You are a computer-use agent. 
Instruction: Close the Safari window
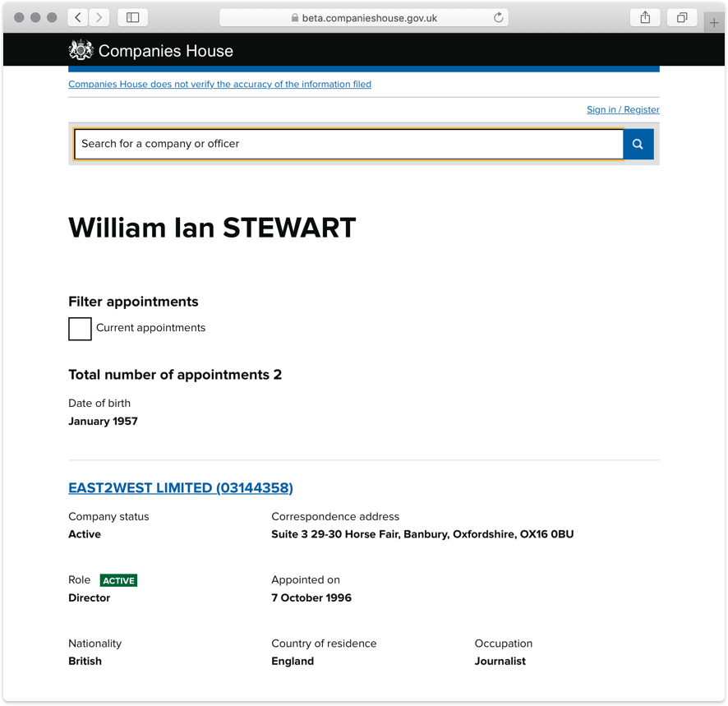[20, 17]
